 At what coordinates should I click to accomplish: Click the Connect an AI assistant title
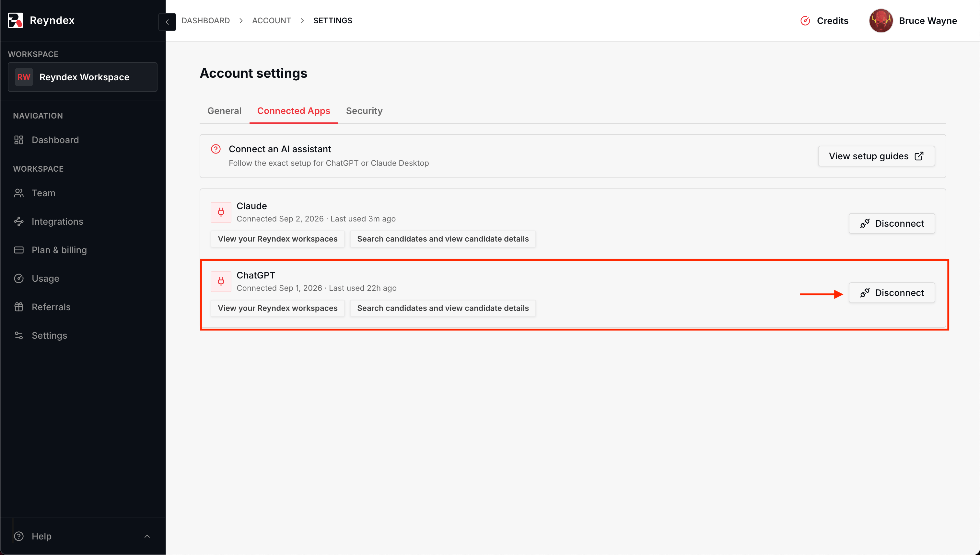click(x=280, y=149)
